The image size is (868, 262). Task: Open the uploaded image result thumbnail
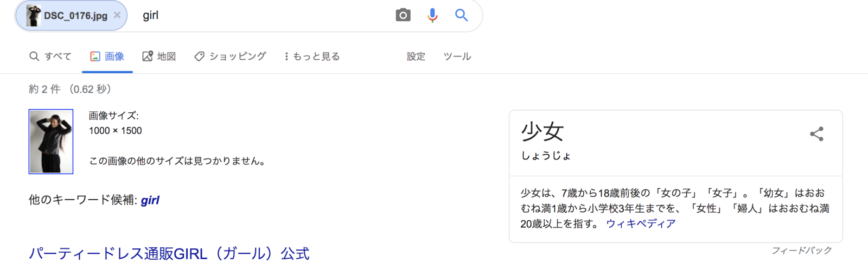coord(51,142)
